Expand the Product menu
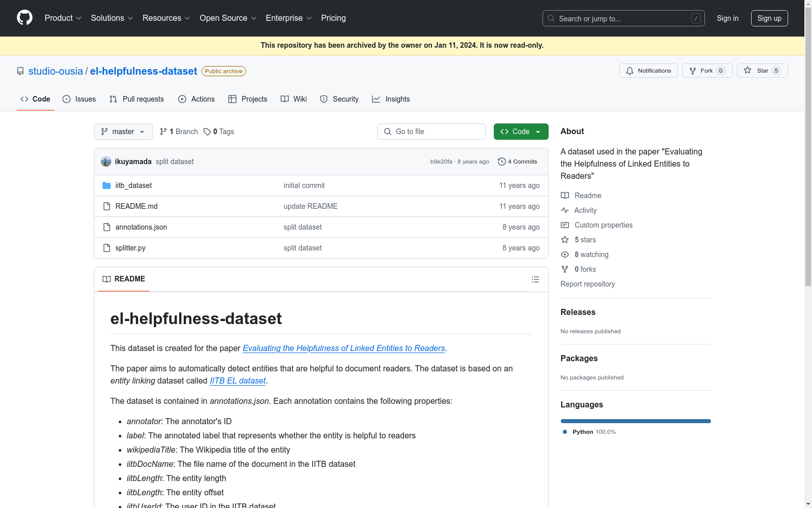The image size is (812, 508). (x=63, y=18)
